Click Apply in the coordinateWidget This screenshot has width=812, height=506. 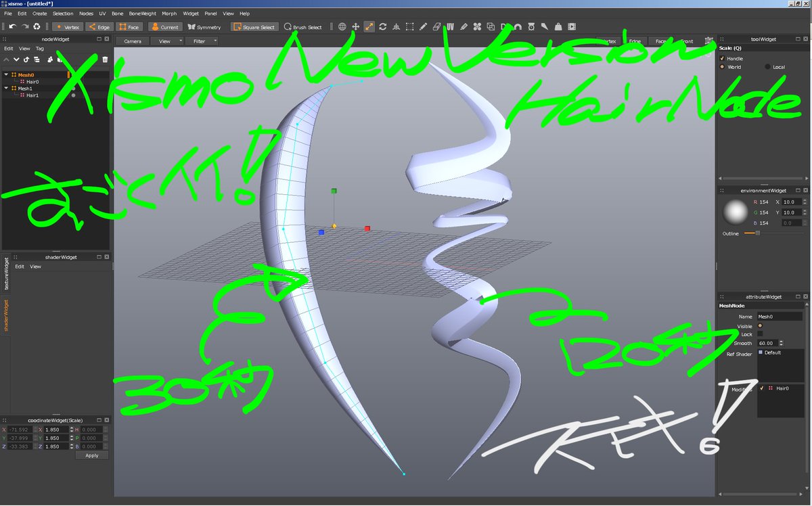(x=92, y=455)
